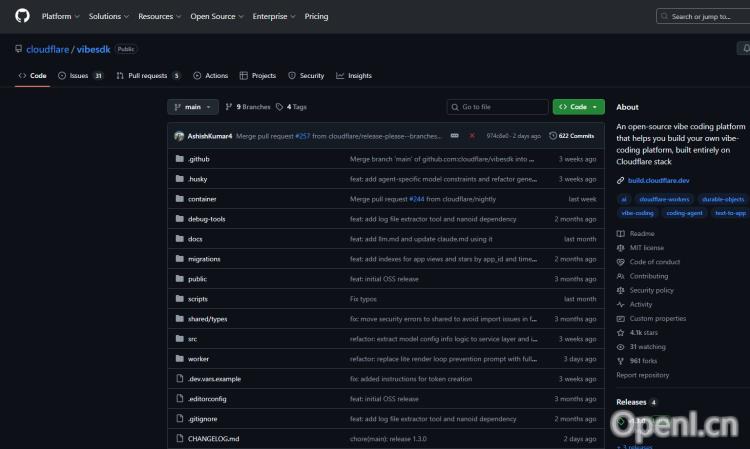Open the shared/types folder

(208, 319)
